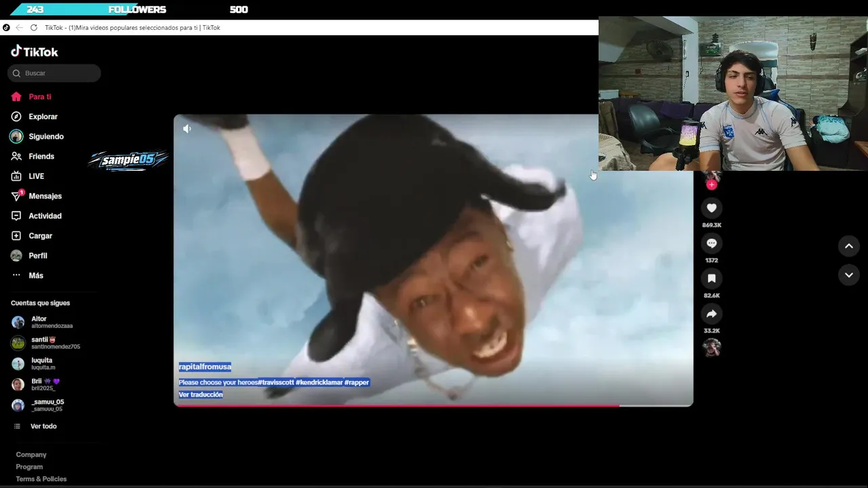Click Ver traducción under the caption

tap(201, 394)
